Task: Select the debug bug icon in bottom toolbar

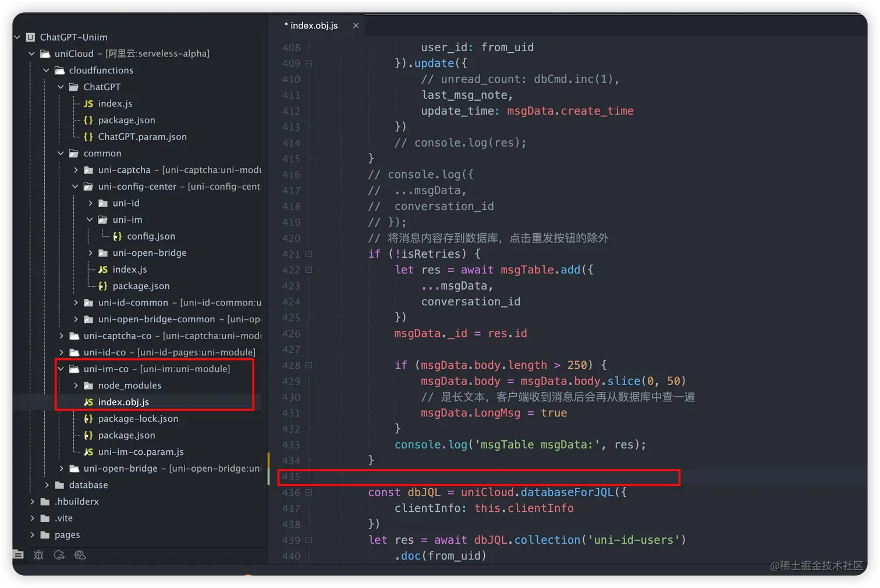Action: click(38, 555)
